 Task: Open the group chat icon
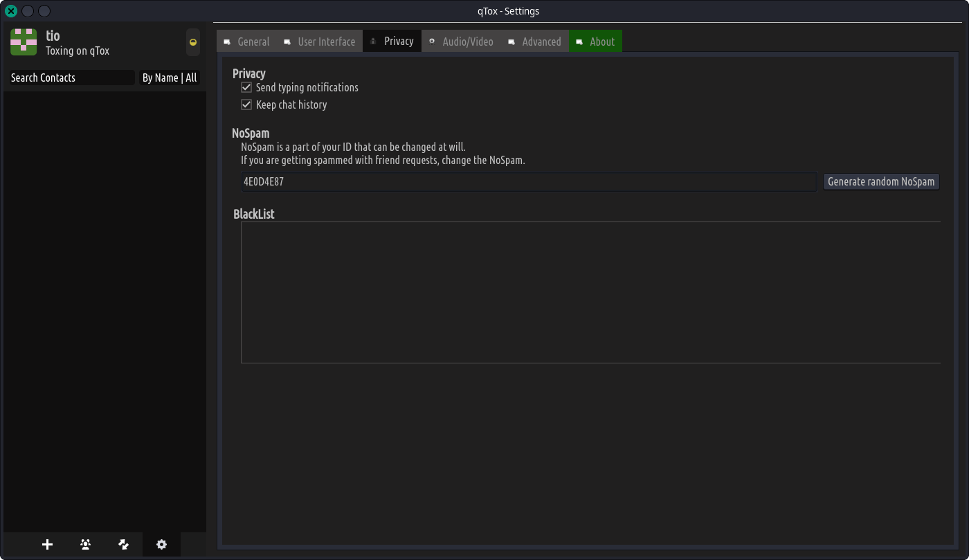(x=85, y=545)
